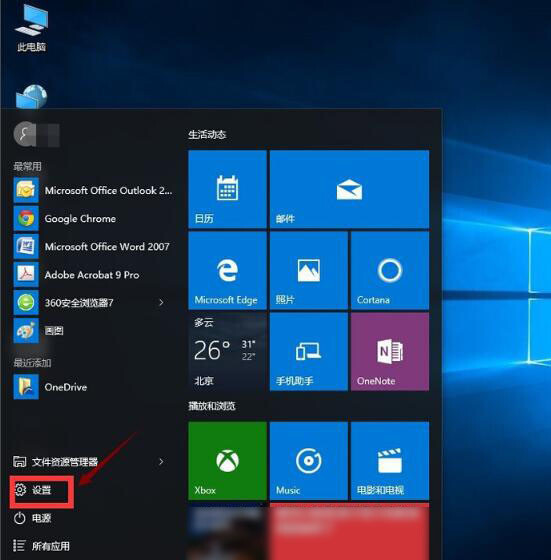Open the 手机助手 tile
The width and height of the screenshot is (551, 560).
click(x=309, y=352)
